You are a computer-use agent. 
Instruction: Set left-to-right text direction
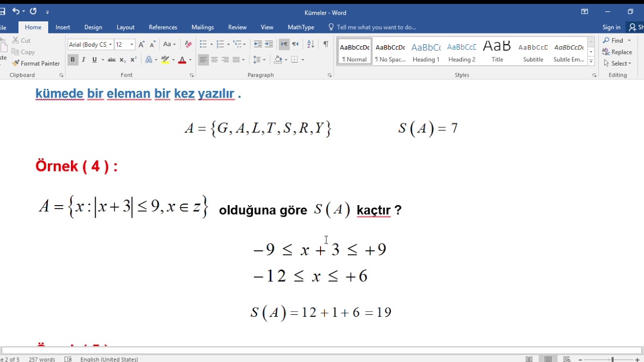(284, 44)
